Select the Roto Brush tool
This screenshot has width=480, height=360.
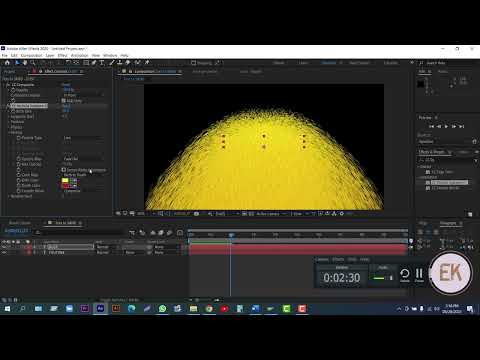(x=137, y=63)
